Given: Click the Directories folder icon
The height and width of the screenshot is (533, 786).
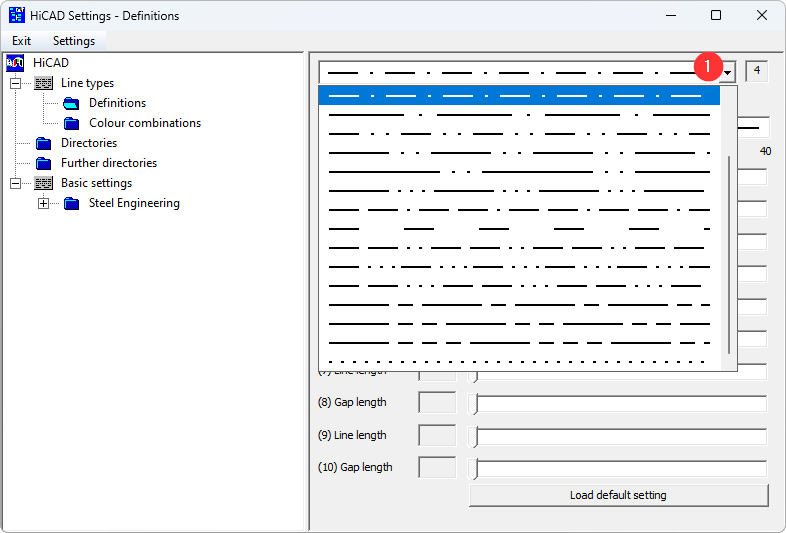Looking at the screenshot, I should (44, 143).
